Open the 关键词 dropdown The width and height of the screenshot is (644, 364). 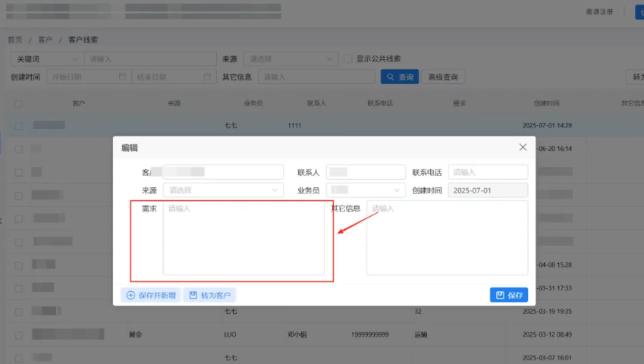(x=47, y=59)
